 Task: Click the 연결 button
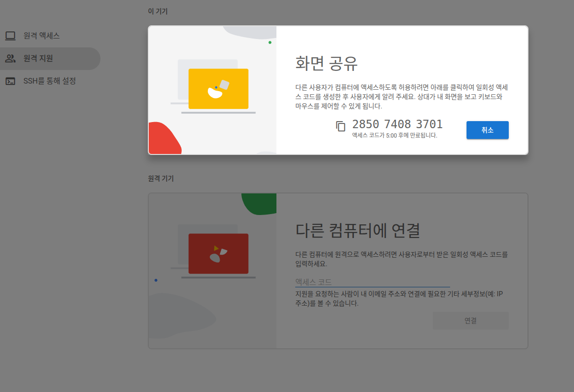point(470,321)
